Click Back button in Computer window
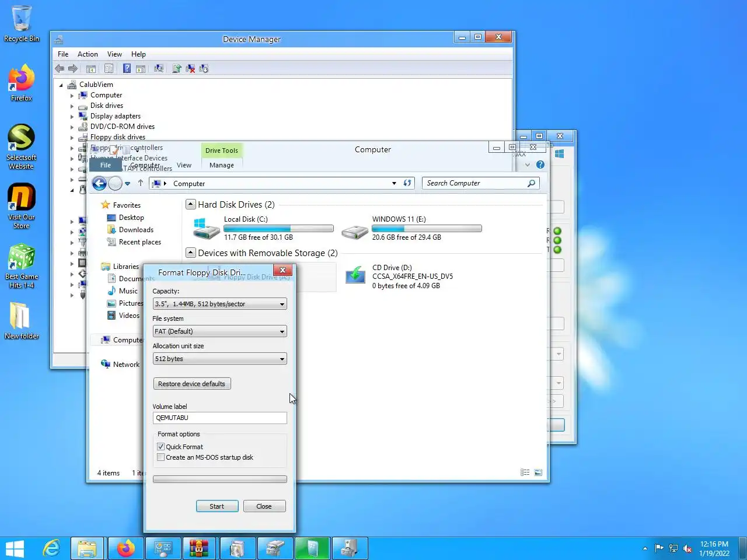The image size is (747, 560). coord(99,184)
